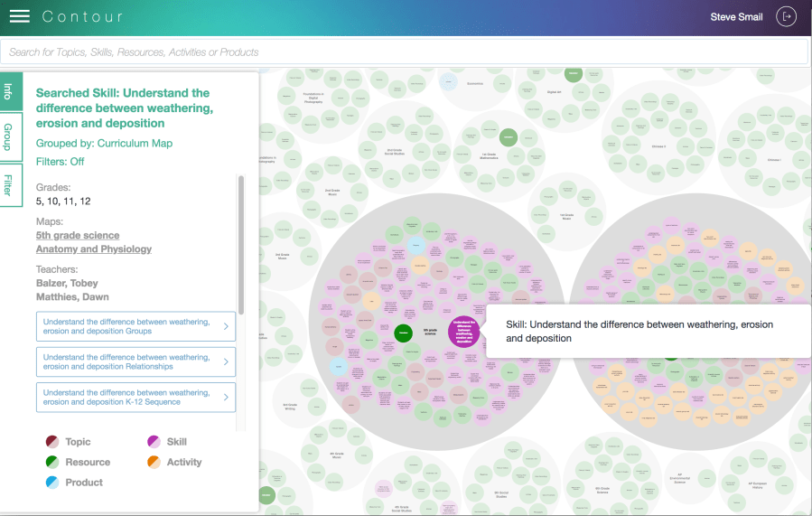Switch to the Info side tab
812x516 pixels.
9,91
